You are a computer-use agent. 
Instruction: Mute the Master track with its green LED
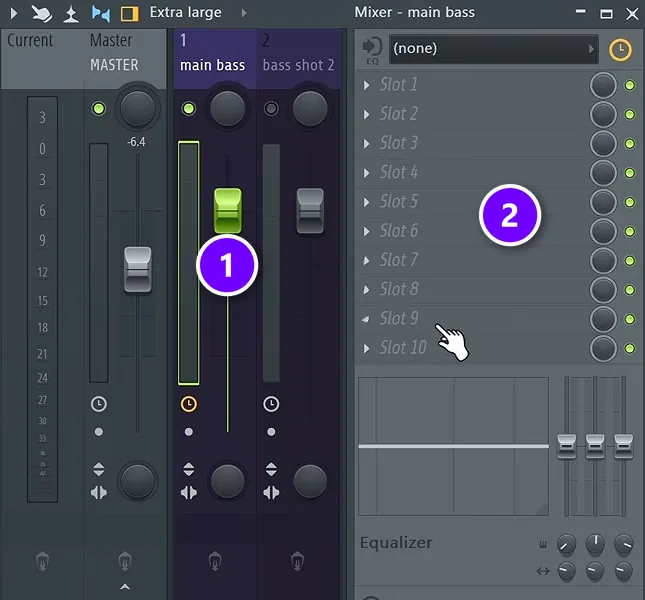click(x=99, y=109)
